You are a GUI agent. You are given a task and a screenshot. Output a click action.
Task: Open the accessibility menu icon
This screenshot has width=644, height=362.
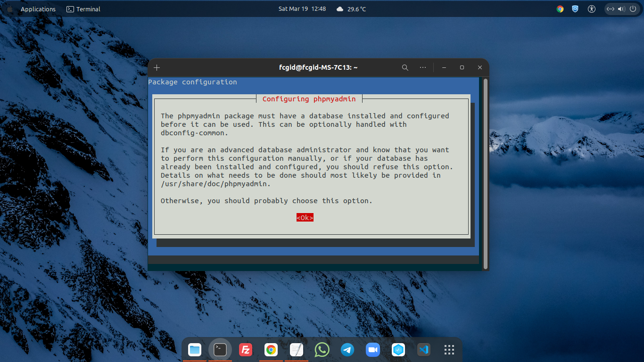point(592,9)
